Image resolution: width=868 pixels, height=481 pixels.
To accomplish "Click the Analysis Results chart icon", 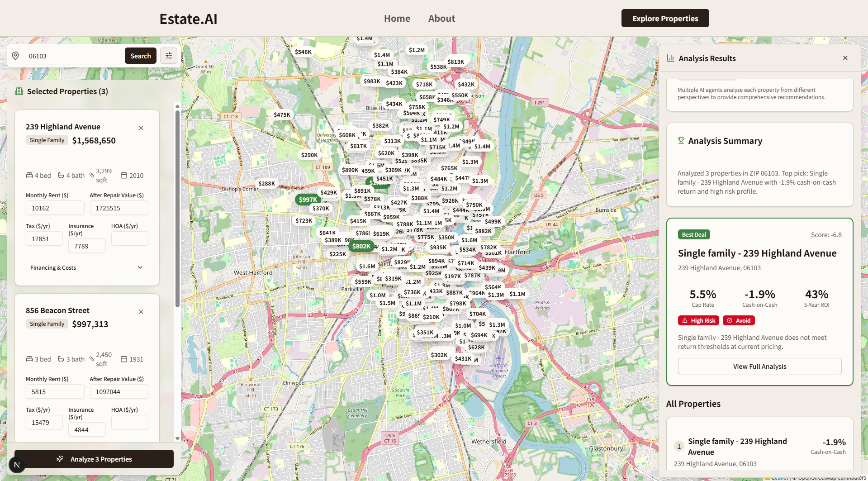I will point(671,58).
